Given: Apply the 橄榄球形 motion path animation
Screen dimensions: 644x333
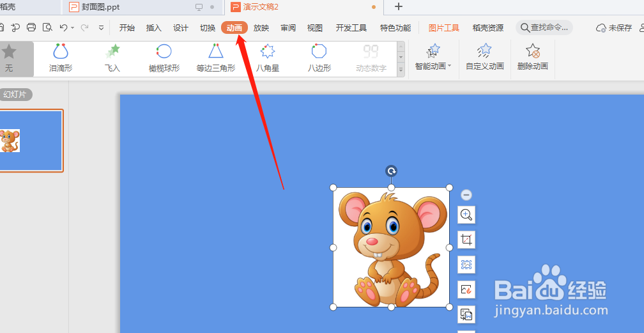Looking at the screenshot, I should 164,59.
